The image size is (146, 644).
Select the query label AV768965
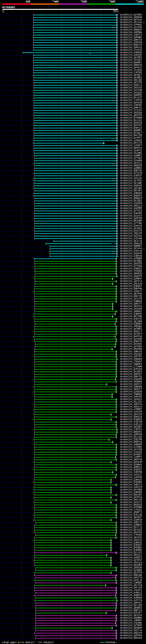coord(8,7)
